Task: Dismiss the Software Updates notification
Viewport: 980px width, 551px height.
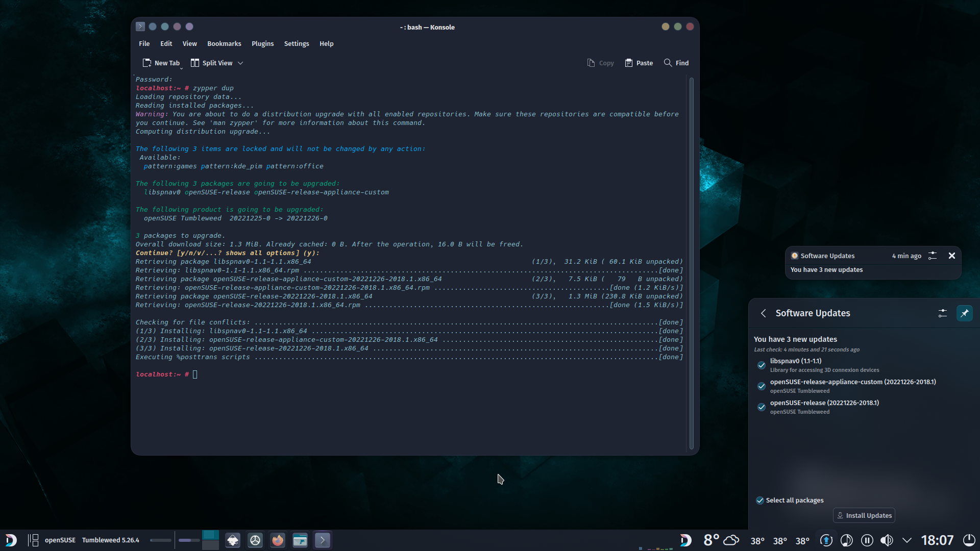Action: (x=951, y=256)
